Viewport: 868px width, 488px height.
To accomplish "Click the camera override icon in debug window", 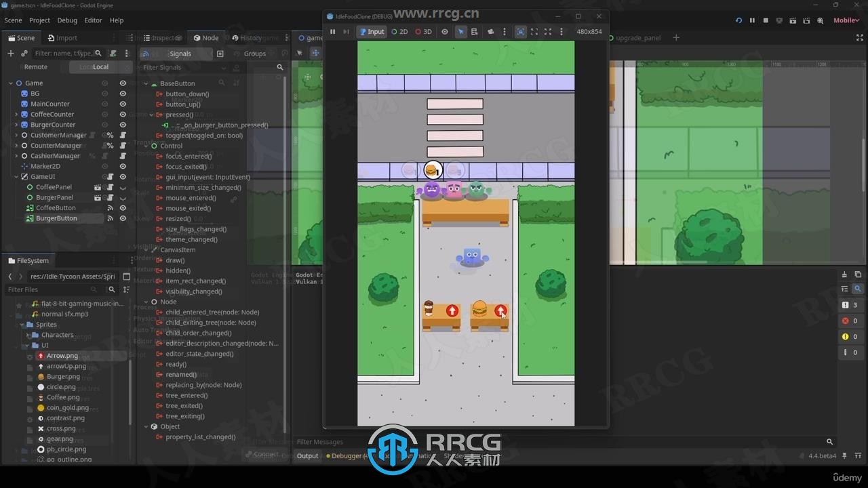I will [490, 32].
